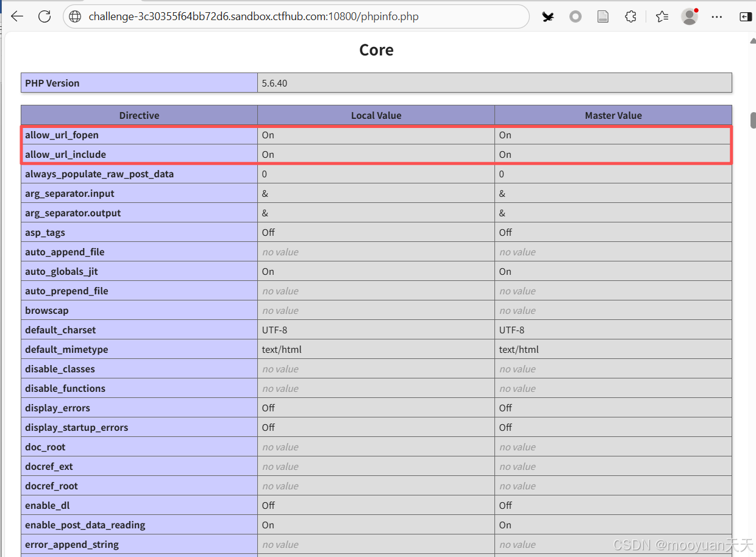Click Local 'no value' for auto_append_file
Viewport: 756px width, 557px height.
(x=280, y=252)
